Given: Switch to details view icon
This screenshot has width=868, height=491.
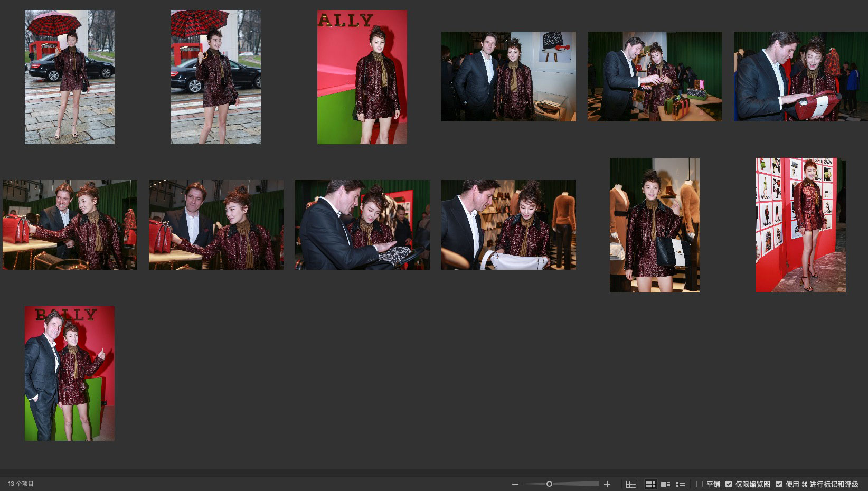Looking at the screenshot, I should 666,484.
